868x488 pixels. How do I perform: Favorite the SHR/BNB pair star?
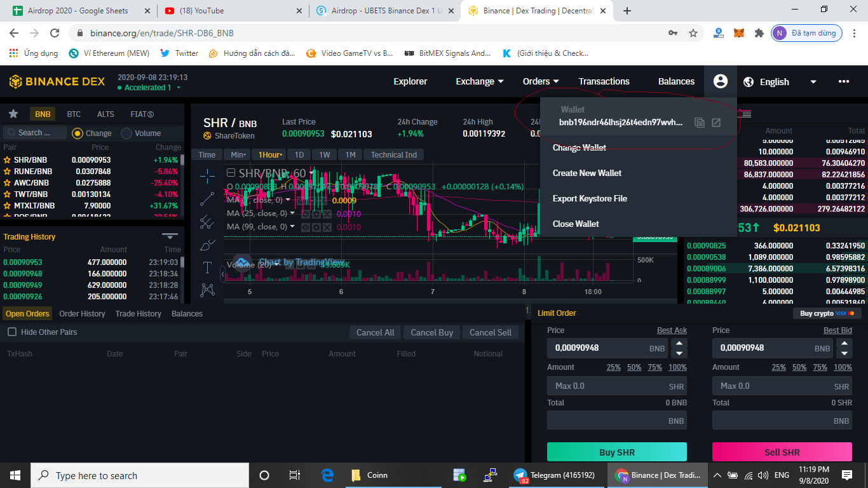click(8, 160)
